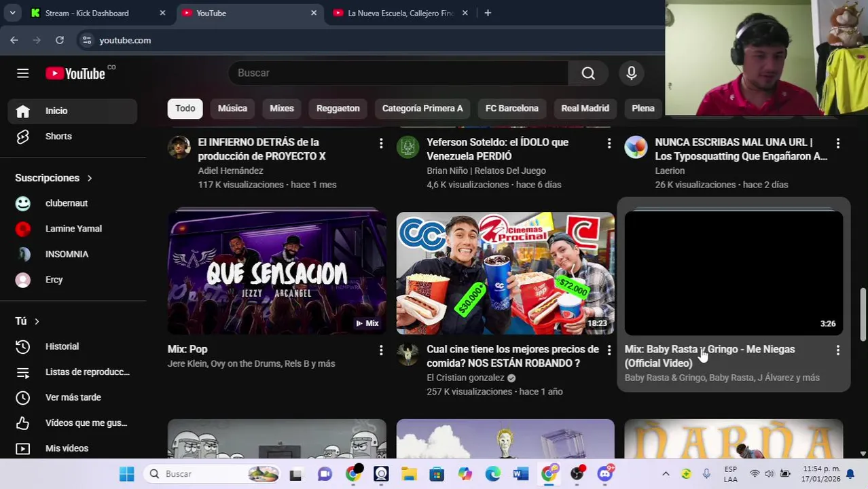Image resolution: width=868 pixels, height=489 pixels.
Task: Select the Plena filter chip
Action: [643, 109]
